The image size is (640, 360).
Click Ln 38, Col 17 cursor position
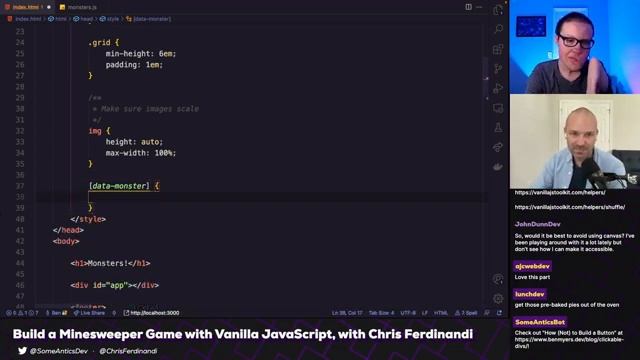tap(347, 313)
